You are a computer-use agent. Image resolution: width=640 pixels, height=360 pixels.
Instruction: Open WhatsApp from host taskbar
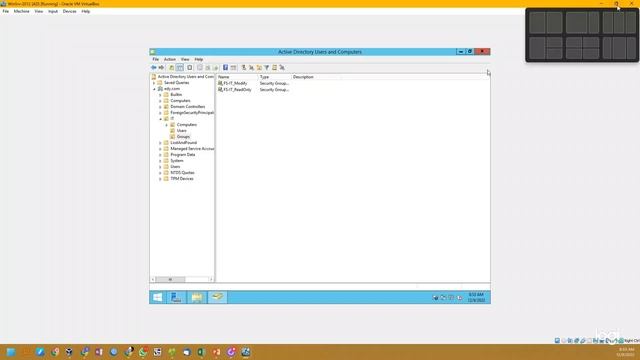pos(143,352)
